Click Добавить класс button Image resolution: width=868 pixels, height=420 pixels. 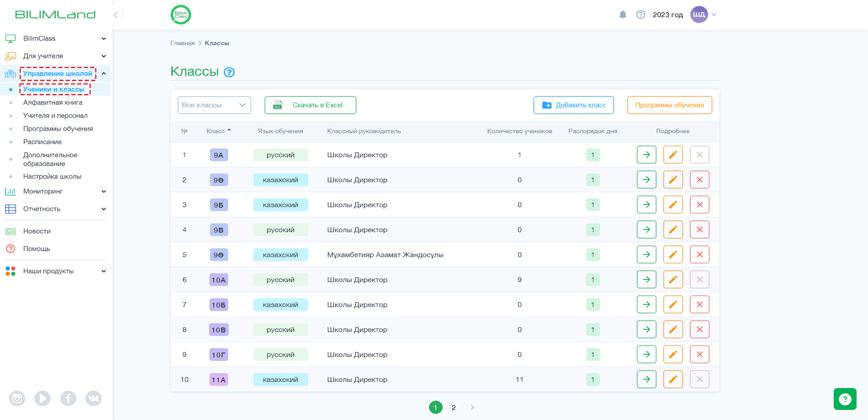[573, 105]
